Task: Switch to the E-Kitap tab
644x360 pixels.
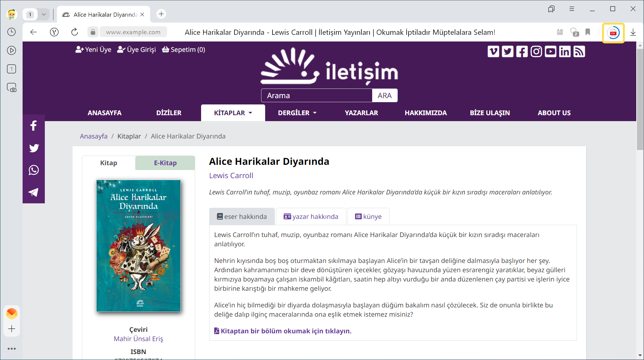Action: click(165, 163)
